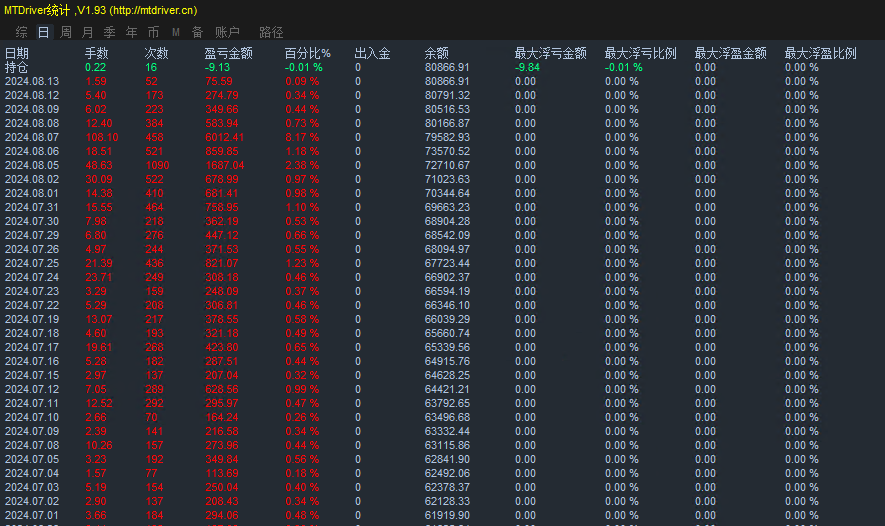Switch to the M tab
The height and width of the screenshot is (526, 885).
coord(176,32)
